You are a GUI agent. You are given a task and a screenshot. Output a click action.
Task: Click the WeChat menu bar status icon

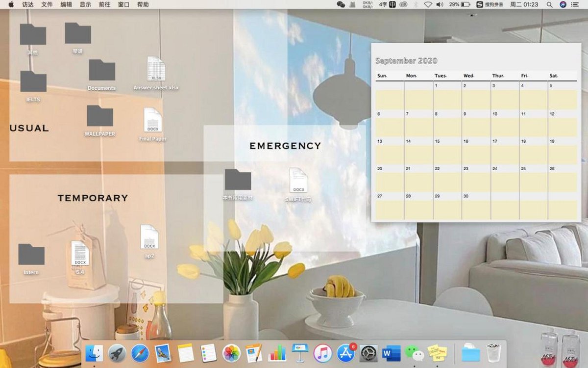341,4
